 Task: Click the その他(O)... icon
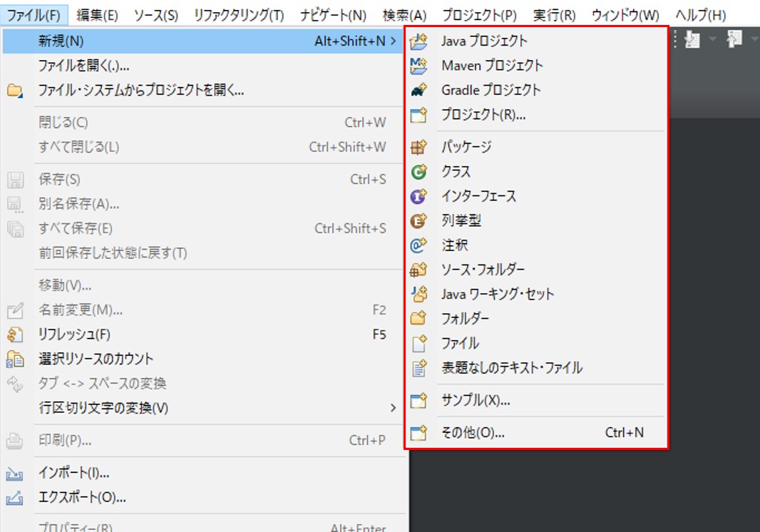coord(418,433)
